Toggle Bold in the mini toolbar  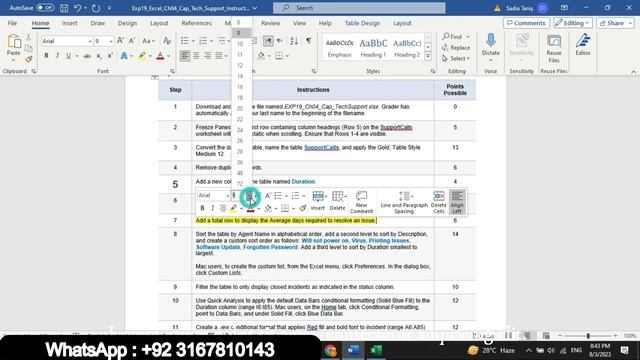[x=202, y=208]
